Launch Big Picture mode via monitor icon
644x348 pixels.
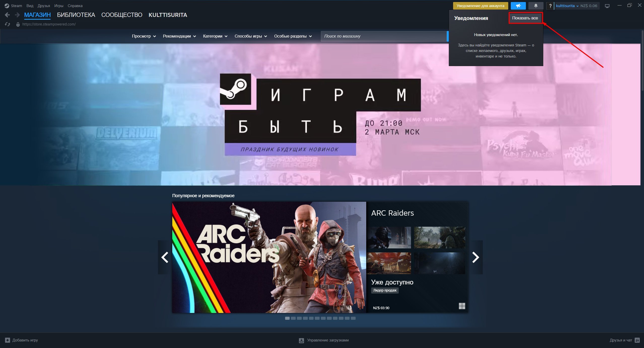coord(607,6)
